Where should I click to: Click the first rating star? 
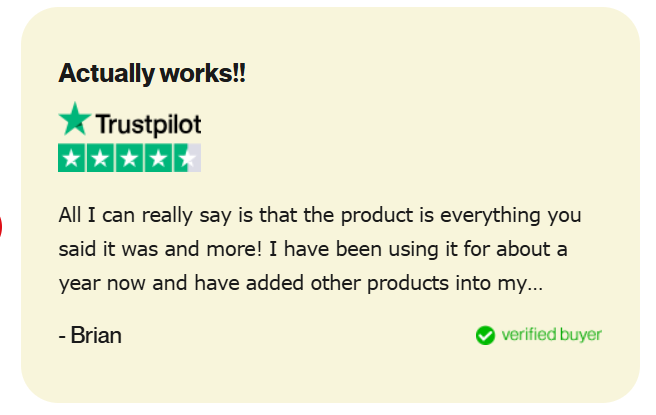tap(72, 158)
